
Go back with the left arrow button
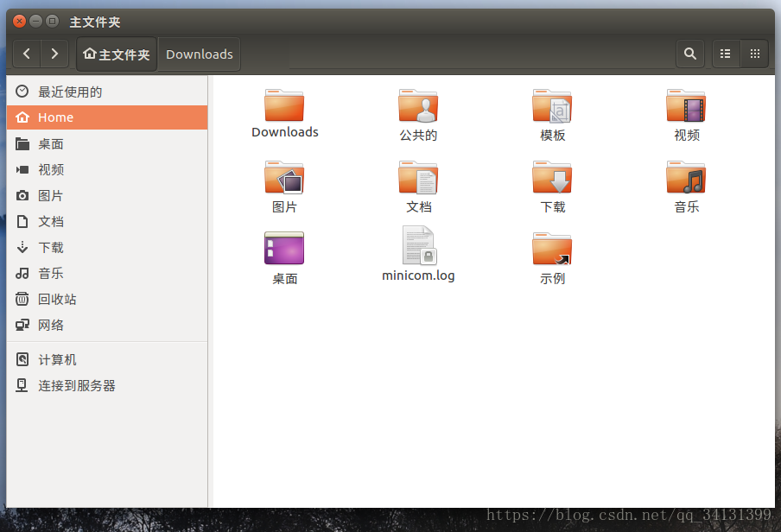point(27,54)
